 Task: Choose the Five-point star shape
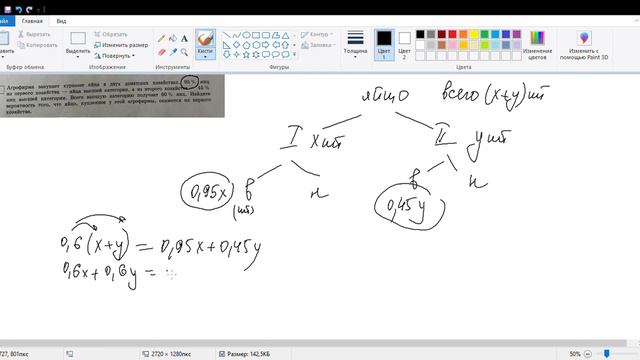(x=246, y=54)
